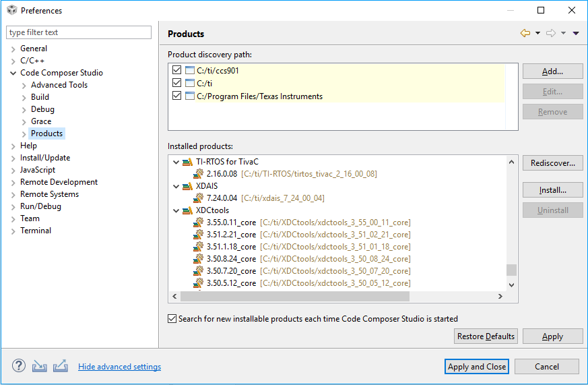
Task: Click the Install... button
Action: click(x=553, y=190)
